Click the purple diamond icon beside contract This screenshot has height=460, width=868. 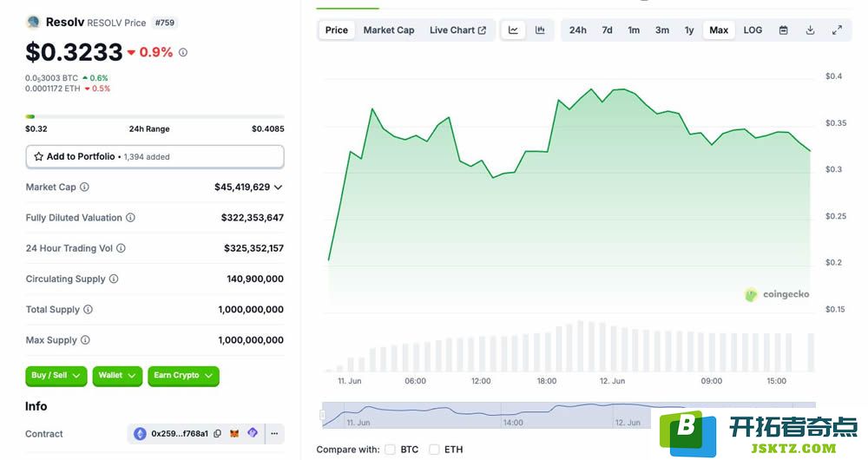coord(253,433)
